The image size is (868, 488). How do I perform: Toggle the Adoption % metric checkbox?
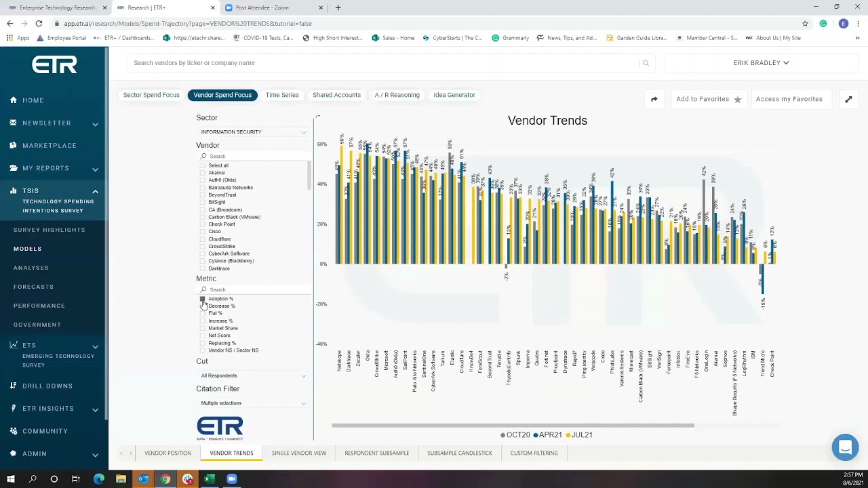203,299
